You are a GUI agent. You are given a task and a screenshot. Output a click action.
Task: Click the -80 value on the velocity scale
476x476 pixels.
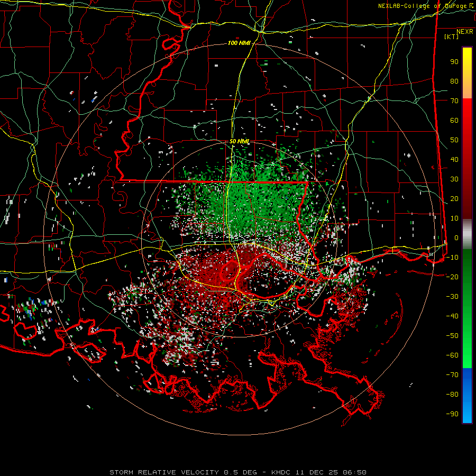click(452, 395)
